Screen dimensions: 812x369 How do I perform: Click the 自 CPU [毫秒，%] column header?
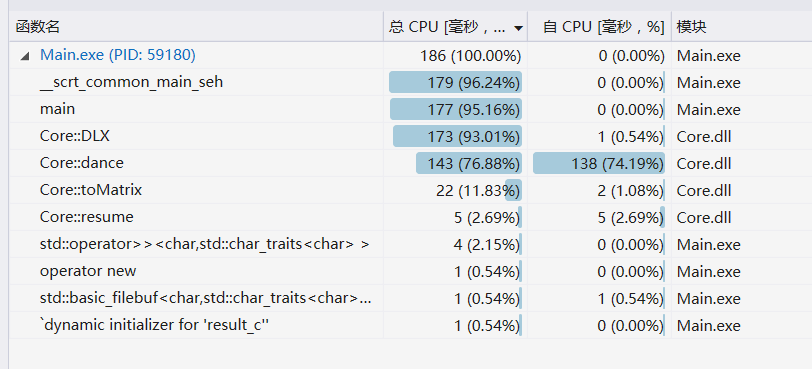click(x=600, y=27)
